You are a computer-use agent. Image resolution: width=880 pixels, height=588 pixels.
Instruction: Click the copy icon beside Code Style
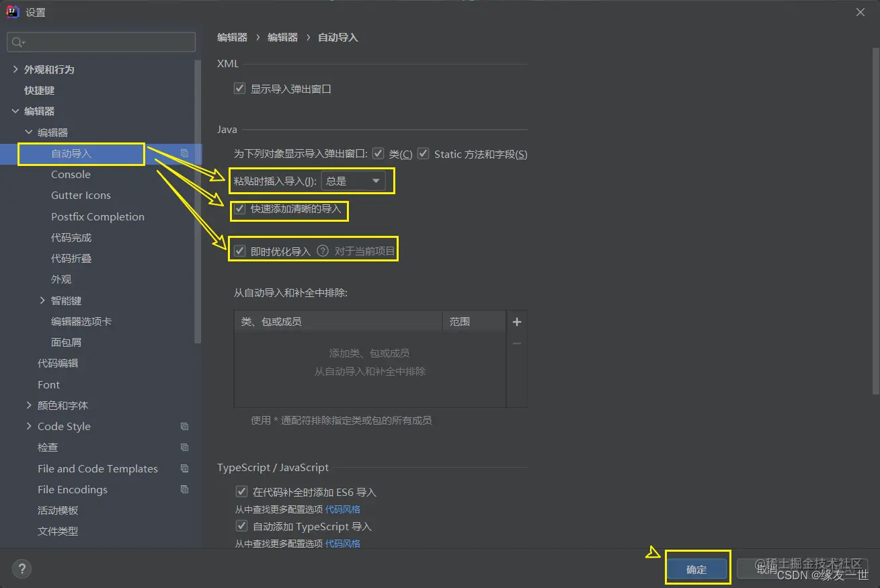184,427
